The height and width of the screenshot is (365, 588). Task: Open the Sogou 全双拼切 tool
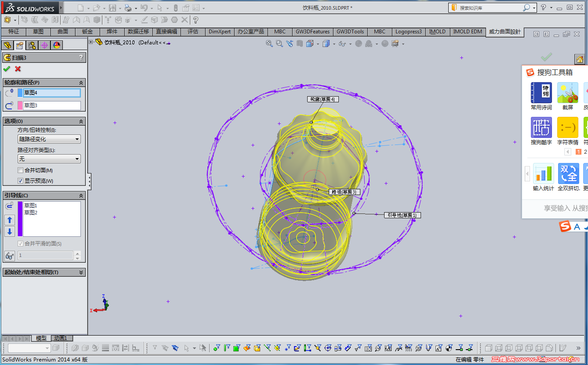(569, 177)
